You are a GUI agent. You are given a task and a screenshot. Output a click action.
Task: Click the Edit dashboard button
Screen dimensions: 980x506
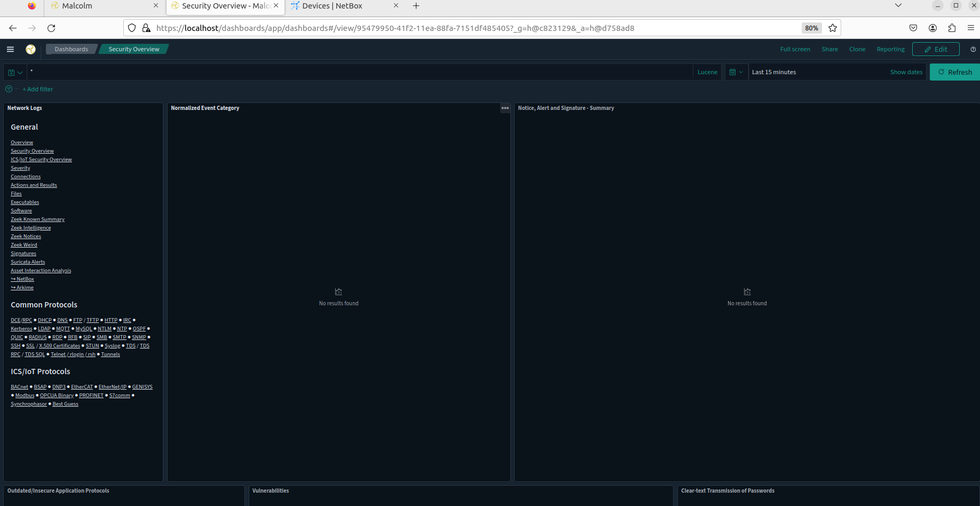pos(936,49)
